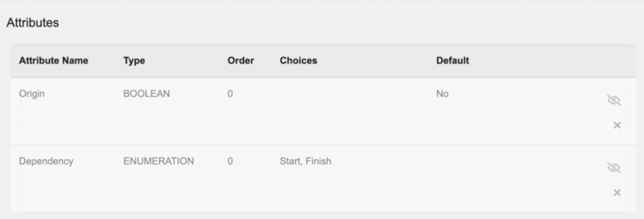Click the default value No for Origin

click(442, 94)
